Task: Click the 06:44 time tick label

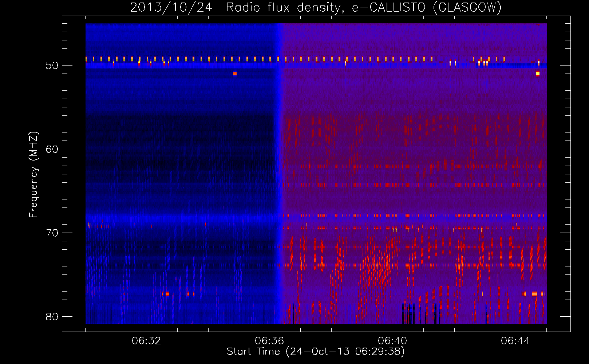Action: [515, 341]
